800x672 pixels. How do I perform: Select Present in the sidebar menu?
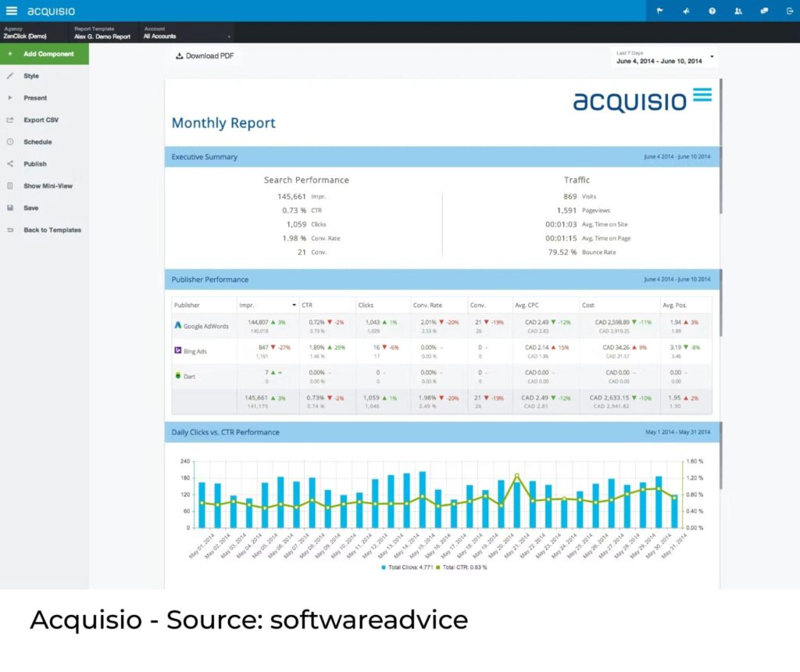pos(35,98)
